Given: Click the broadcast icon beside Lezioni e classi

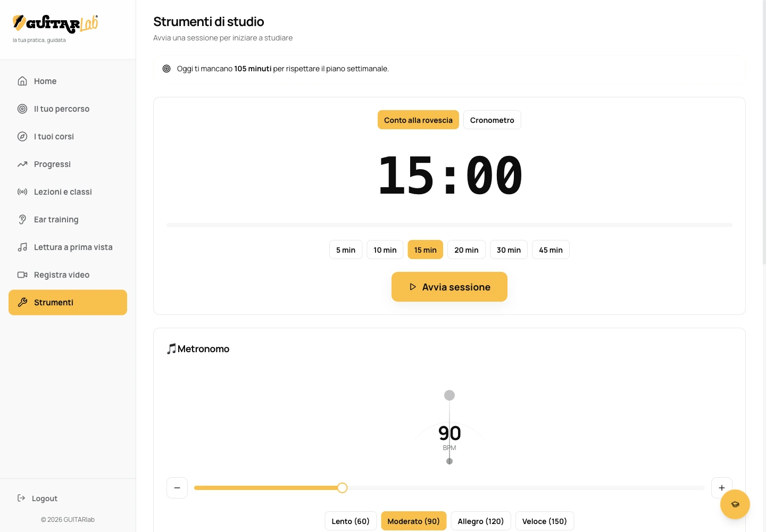Looking at the screenshot, I should pyautogui.click(x=22, y=192).
